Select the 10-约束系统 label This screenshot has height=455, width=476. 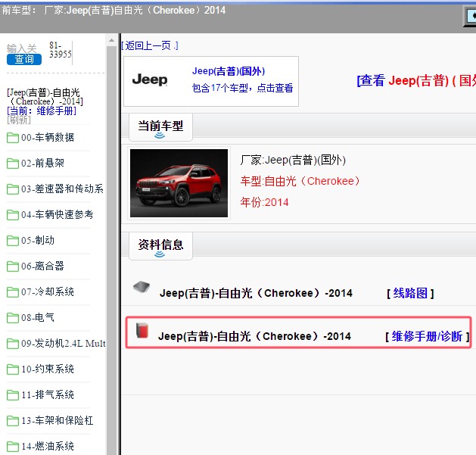coord(48,369)
